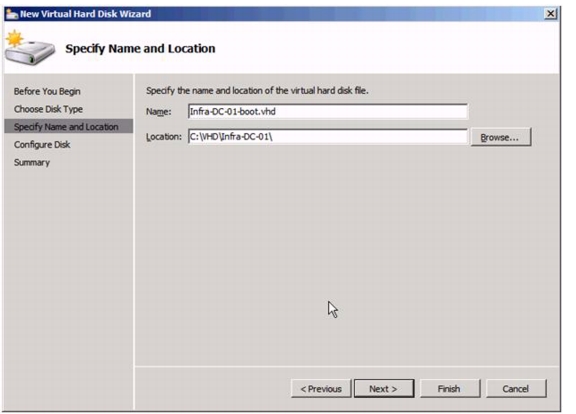Screen dimensions: 576x414
Task: Click the wizard title bar icon
Action: click(12, 14)
